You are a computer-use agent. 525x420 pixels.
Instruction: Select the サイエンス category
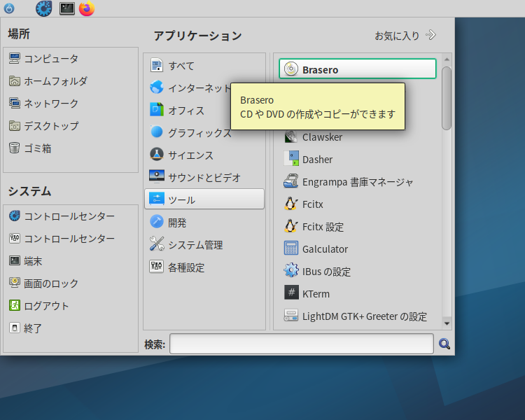[204, 155]
